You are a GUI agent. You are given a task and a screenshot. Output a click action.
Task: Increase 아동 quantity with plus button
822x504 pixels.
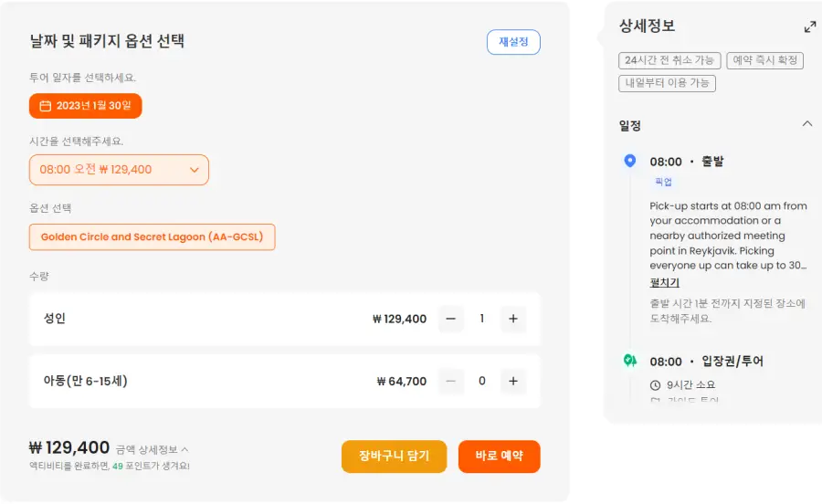(513, 381)
